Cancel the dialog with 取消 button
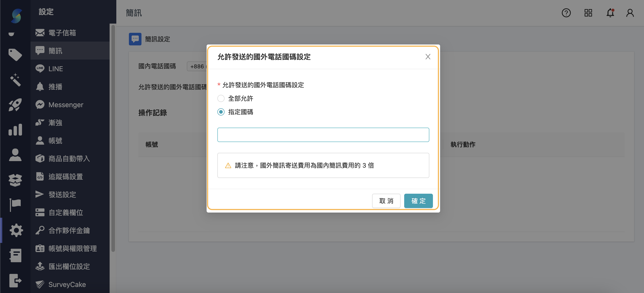 (386, 201)
